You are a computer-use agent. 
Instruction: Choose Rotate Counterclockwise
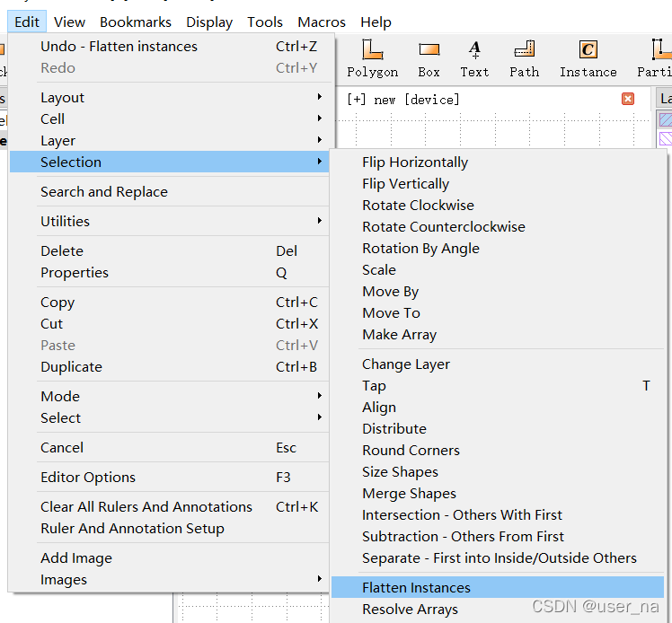click(x=497, y=226)
